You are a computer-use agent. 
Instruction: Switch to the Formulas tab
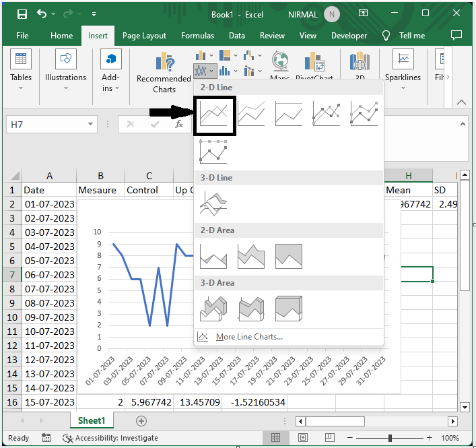tap(198, 36)
